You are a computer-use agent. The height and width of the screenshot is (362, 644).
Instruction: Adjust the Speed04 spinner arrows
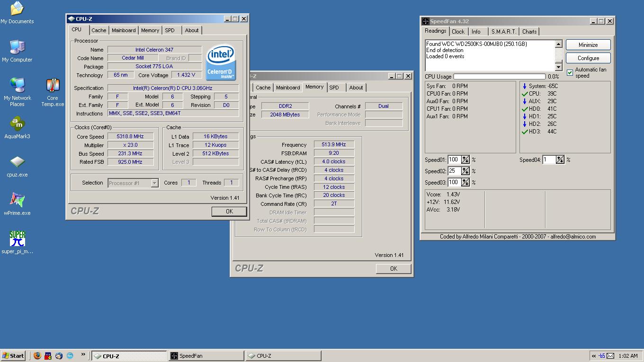tap(560, 160)
